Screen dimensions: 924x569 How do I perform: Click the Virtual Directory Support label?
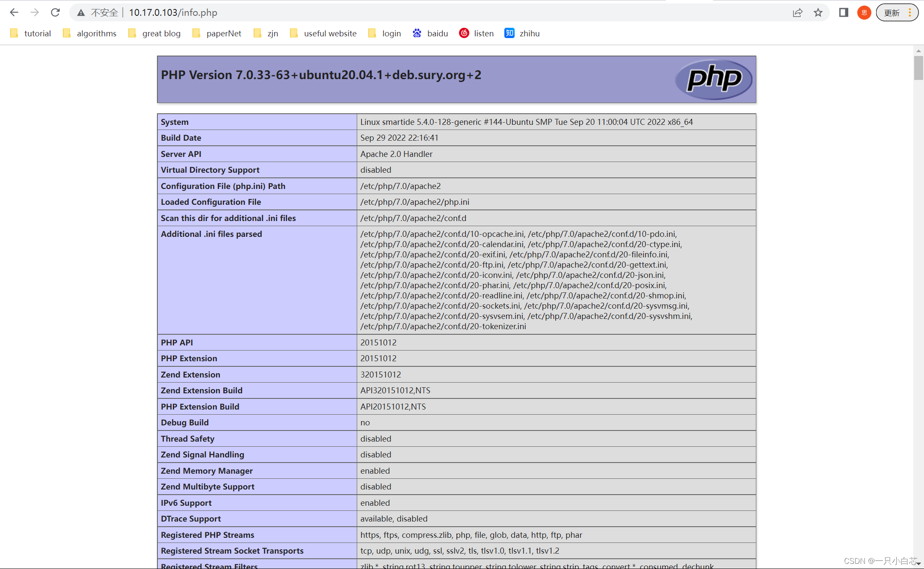point(210,170)
